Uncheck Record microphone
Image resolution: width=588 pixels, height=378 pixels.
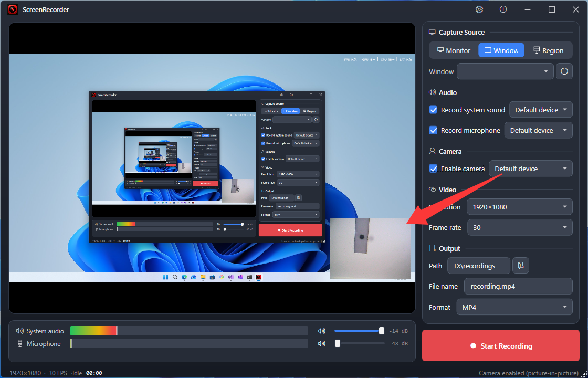433,131
